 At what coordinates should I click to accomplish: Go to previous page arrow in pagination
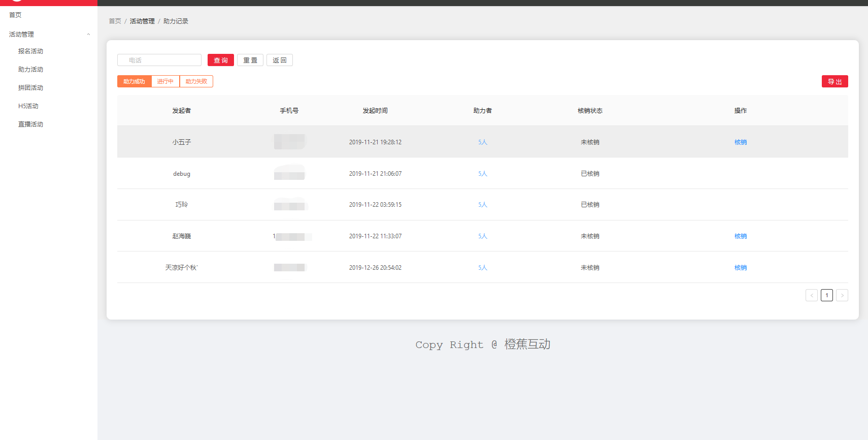(812, 295)
